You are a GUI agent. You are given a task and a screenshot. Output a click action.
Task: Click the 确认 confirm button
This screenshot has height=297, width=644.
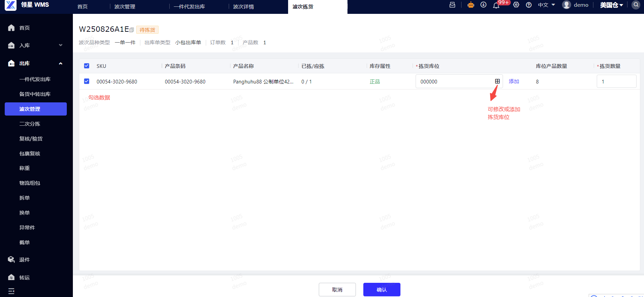point(382,290)
